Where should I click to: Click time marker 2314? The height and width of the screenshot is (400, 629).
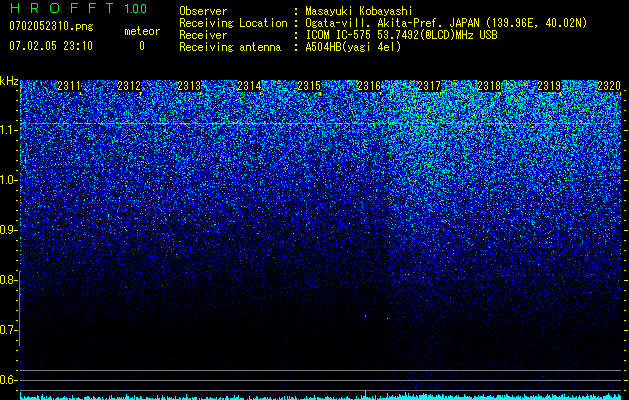point(250,86)
